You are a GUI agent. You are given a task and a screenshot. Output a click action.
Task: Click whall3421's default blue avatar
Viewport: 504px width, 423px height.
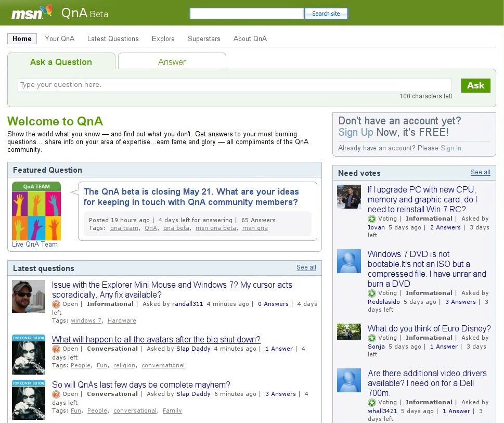coord(348,380)
